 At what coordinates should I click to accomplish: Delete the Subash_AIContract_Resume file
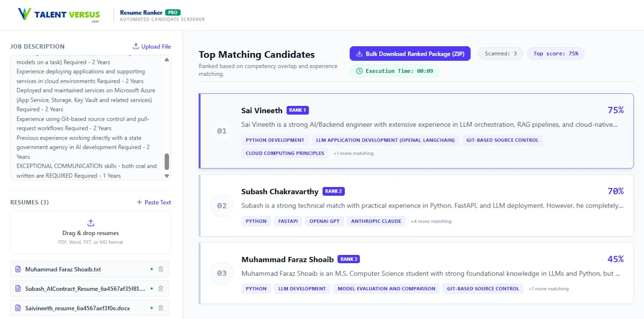point(161,288)
